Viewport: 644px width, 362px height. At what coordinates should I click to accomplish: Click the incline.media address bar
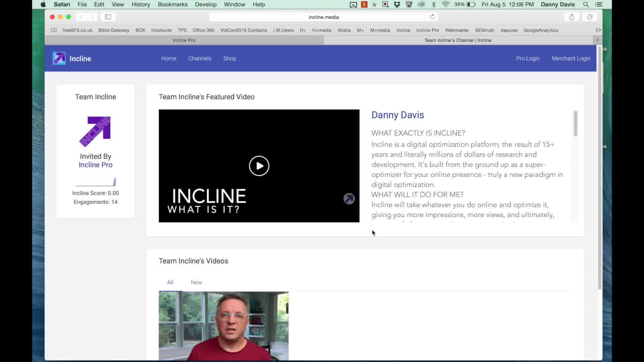323,17
